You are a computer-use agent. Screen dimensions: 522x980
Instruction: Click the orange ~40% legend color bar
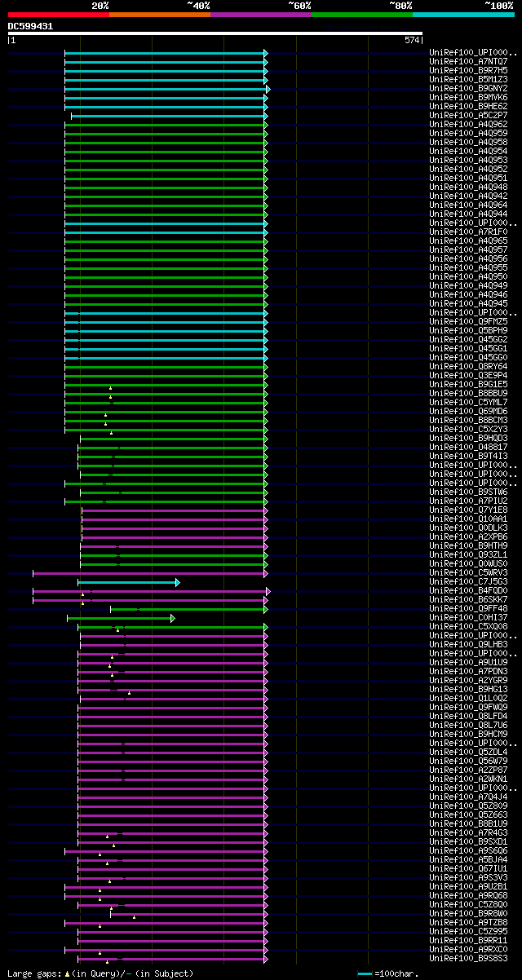[x=160, y=15]
